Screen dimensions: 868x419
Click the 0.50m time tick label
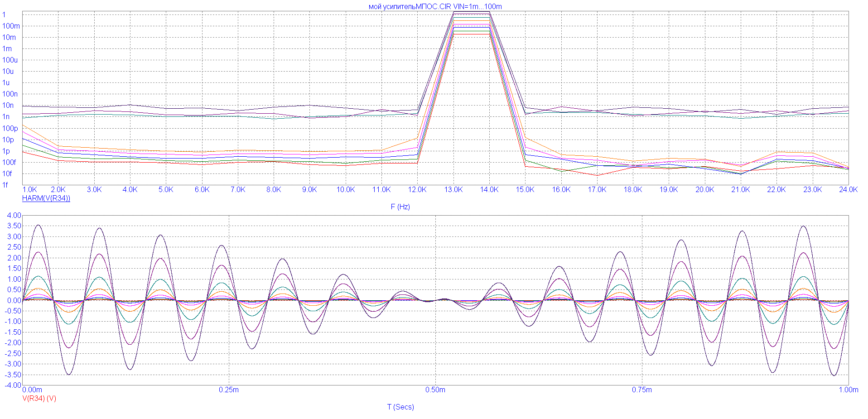point(435,390)
